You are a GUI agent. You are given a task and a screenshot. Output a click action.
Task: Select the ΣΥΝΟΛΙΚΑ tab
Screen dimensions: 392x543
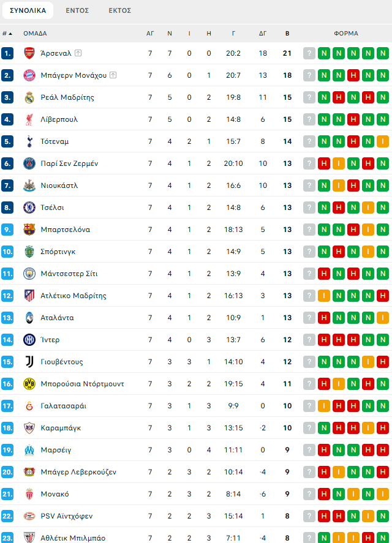tap(28, 10)
